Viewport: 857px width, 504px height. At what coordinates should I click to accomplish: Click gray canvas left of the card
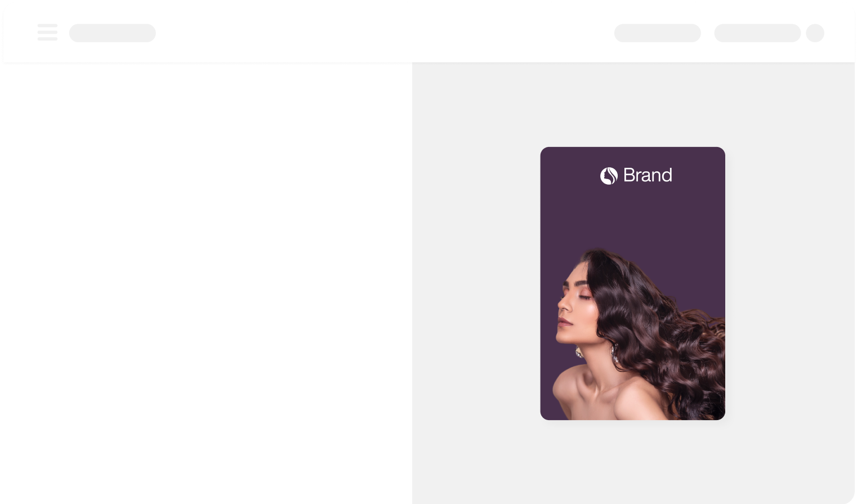click(476, 283)
